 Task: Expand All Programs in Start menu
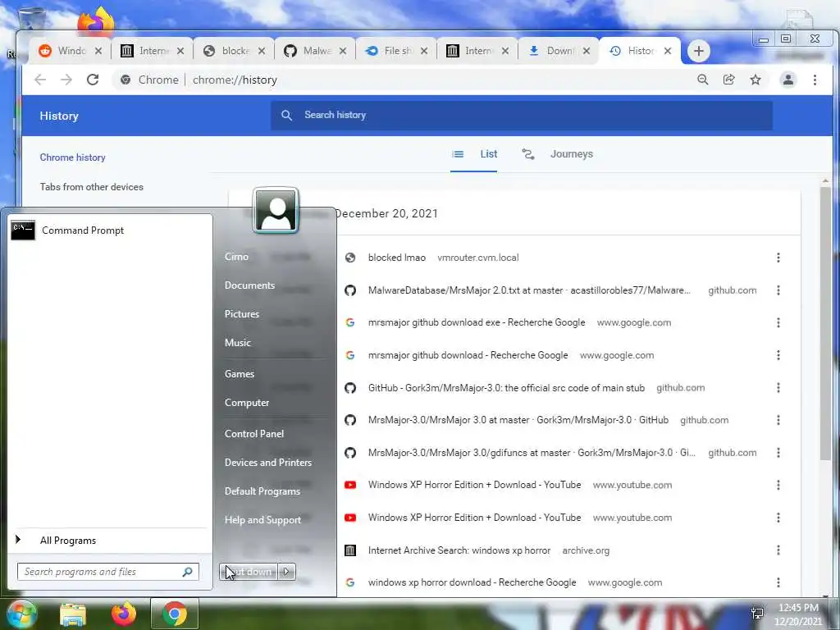click(67, 541)
